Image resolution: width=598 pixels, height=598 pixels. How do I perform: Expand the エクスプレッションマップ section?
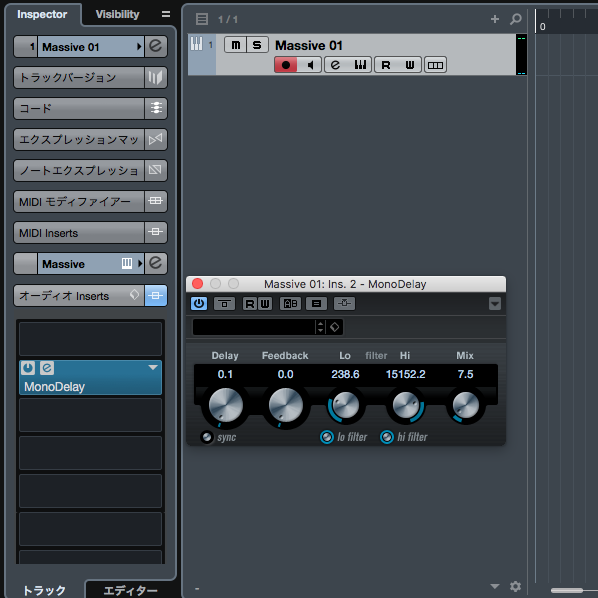(79, 139)
